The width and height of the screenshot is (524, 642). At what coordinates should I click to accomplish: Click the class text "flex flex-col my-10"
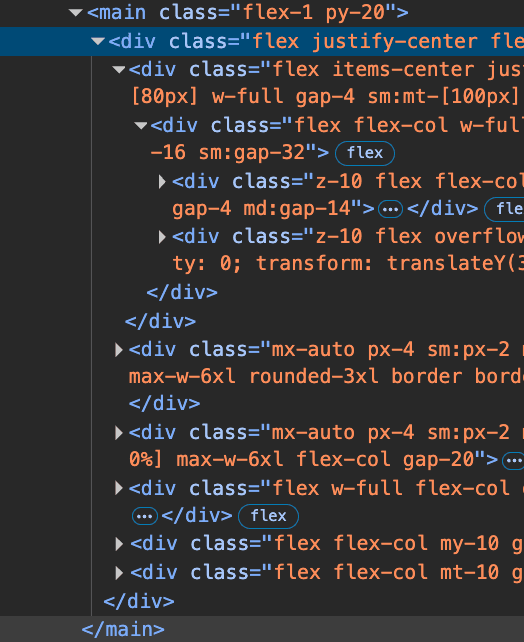pos(386,544)
